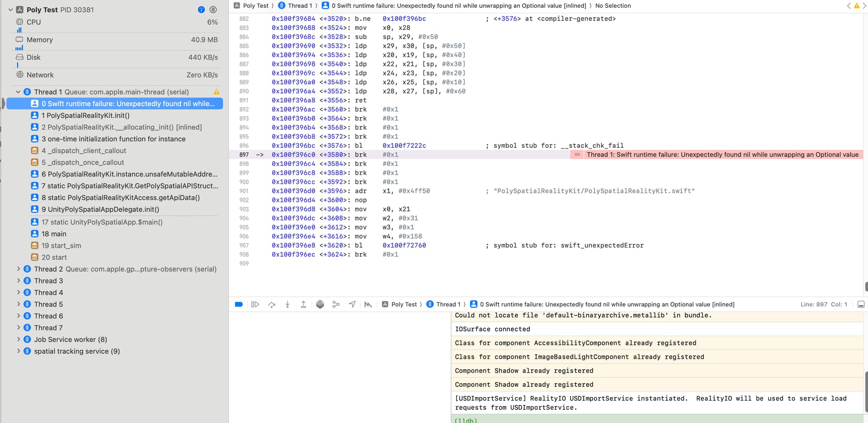868x423 pixels.
Task: Click the Simulate Location icon
Action: coord(352,304)
